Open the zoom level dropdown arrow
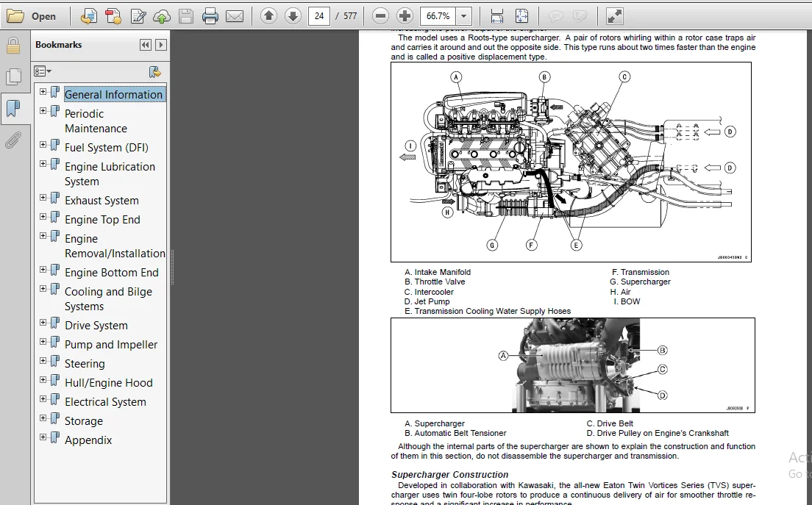812x505 pixels. tap(463, 16)
